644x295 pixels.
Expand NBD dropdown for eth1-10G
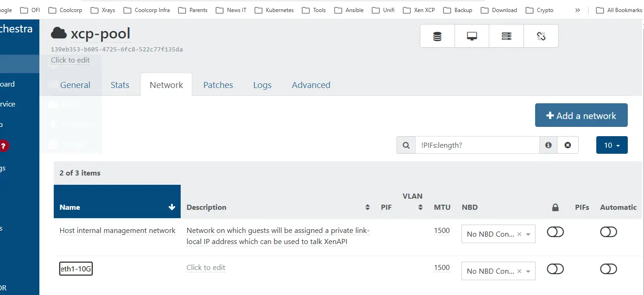tap(528, 271)
